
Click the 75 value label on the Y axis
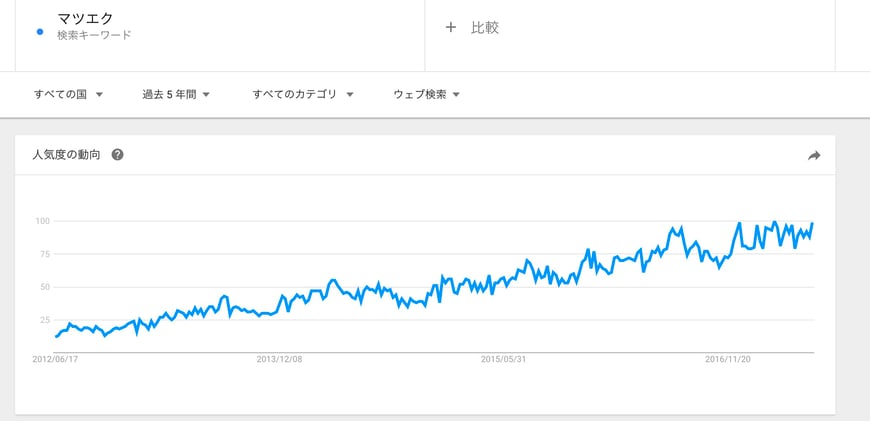(x=44, y=254)
